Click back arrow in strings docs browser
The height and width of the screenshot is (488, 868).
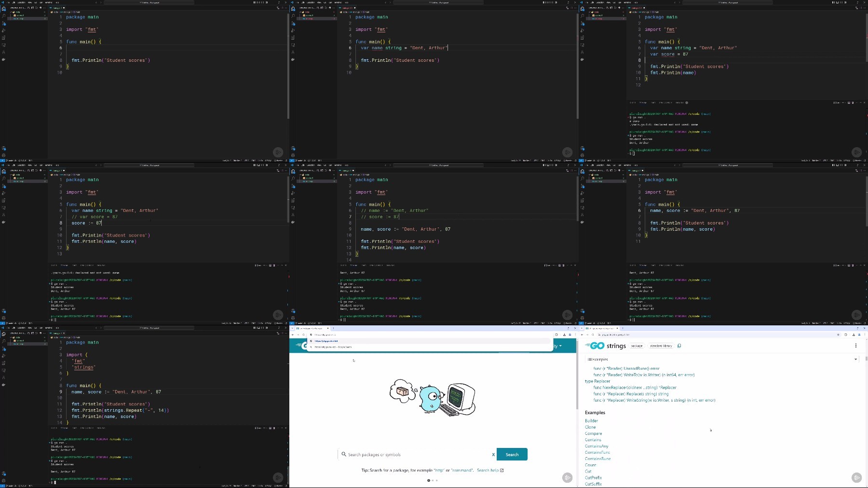pyautogui.click(x=582, y=335)
